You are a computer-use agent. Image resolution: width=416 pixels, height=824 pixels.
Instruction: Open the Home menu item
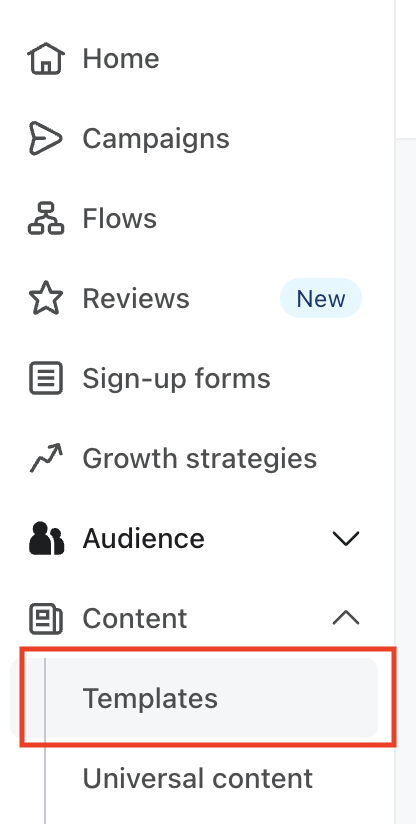(x=121, y=58)
